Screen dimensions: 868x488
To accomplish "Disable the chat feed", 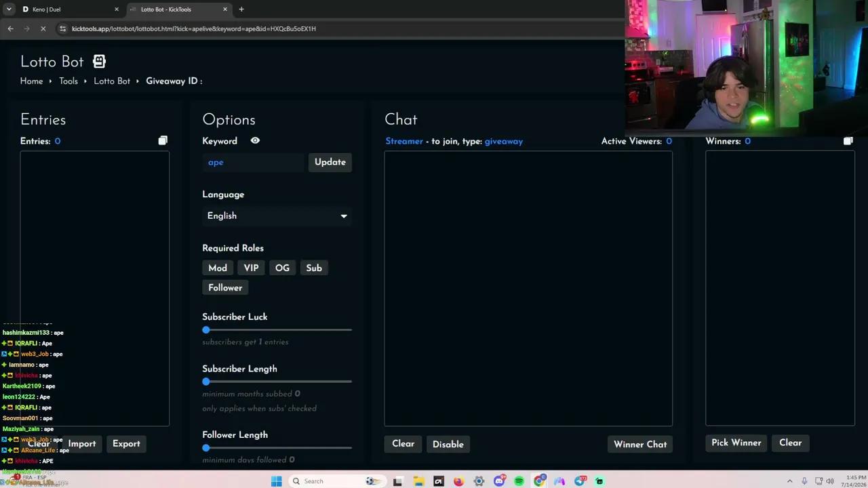I will coord(448,444).
